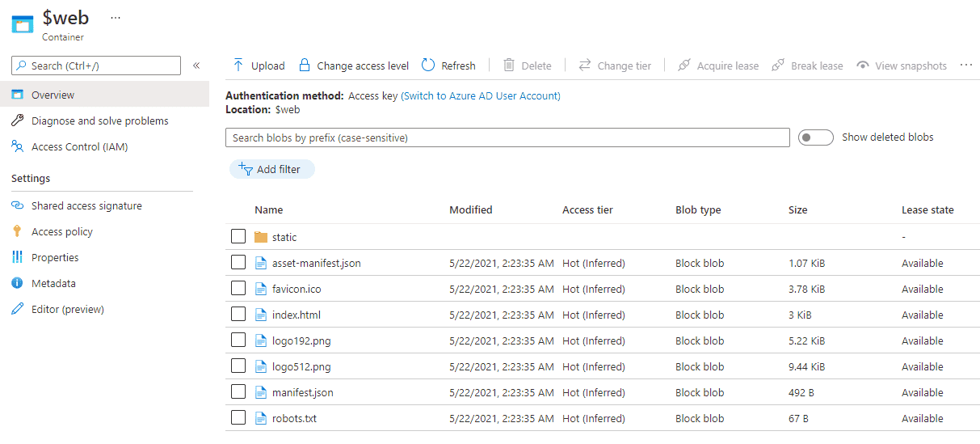
Task: Open the logo512.png blob name
Action: 301,366
